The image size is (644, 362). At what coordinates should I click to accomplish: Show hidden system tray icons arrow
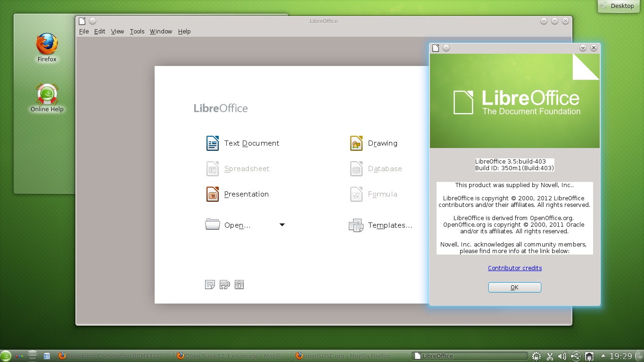pos(603,356)
